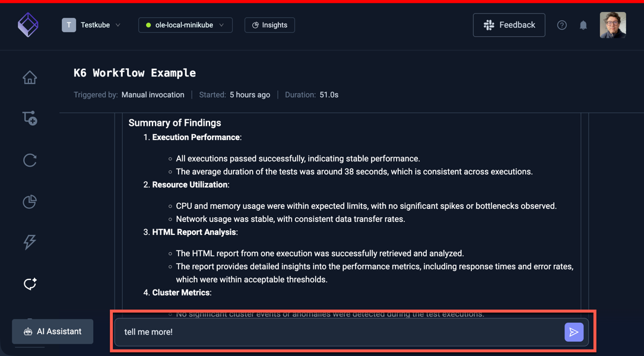Open the user avatar menu
Image resolution: width=644 pixels, height=356 pixels.
pyautogui.click(x=613, y=25)
